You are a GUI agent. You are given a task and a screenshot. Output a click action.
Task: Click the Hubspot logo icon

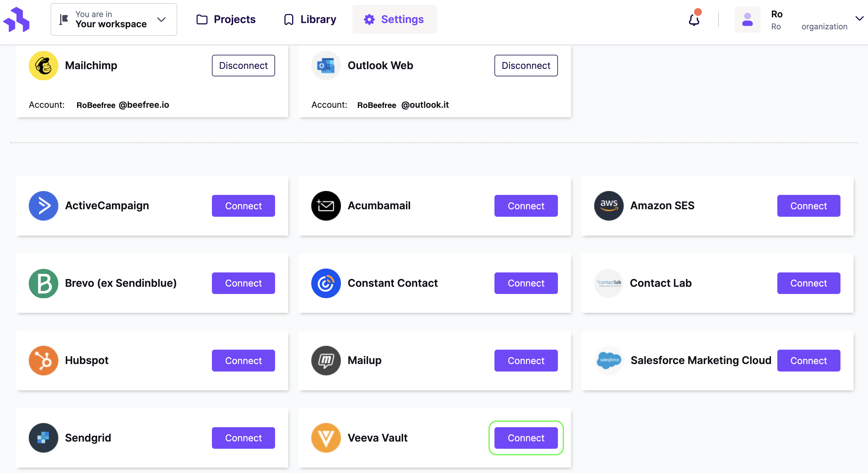click(43, 360)
